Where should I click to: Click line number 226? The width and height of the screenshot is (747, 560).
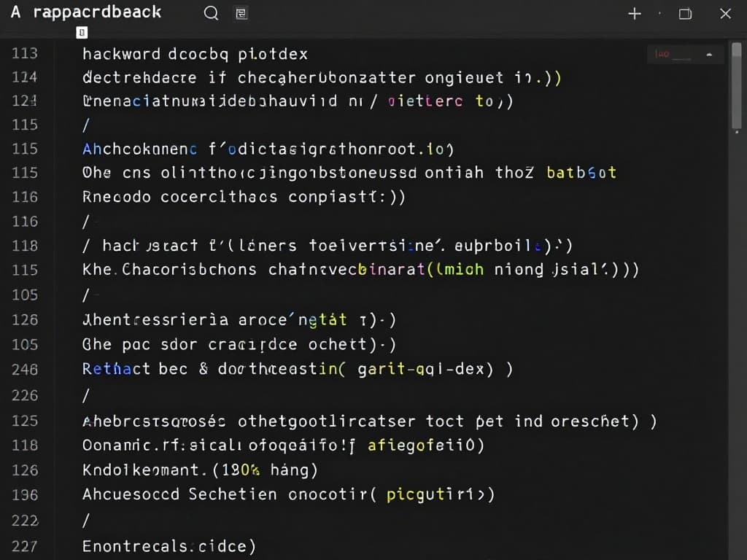24,394
